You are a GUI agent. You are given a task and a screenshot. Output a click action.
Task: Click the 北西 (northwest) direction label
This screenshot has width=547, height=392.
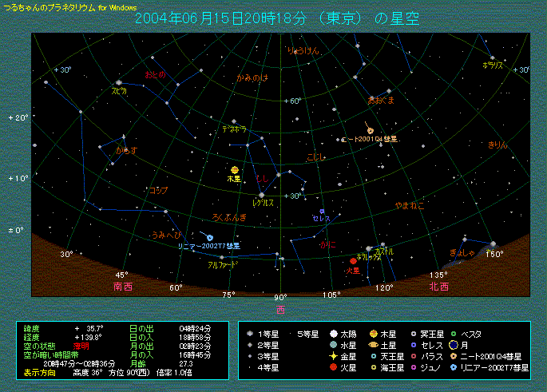(438, 286)
